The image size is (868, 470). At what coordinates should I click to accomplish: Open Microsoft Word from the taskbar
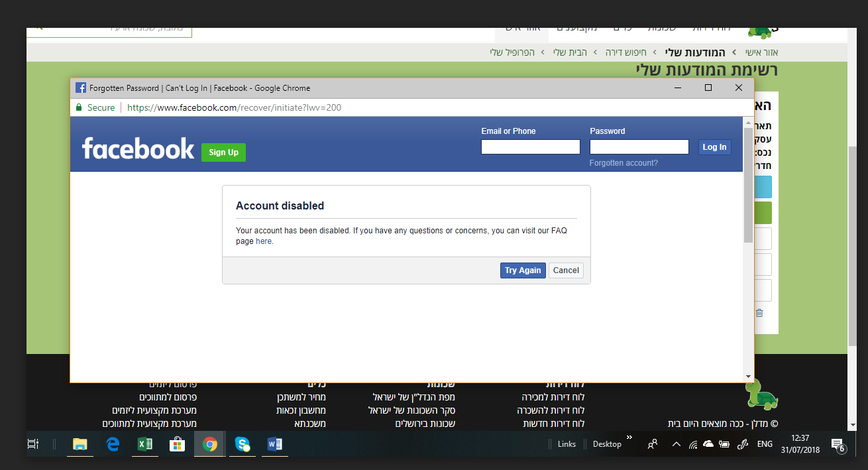274,444
